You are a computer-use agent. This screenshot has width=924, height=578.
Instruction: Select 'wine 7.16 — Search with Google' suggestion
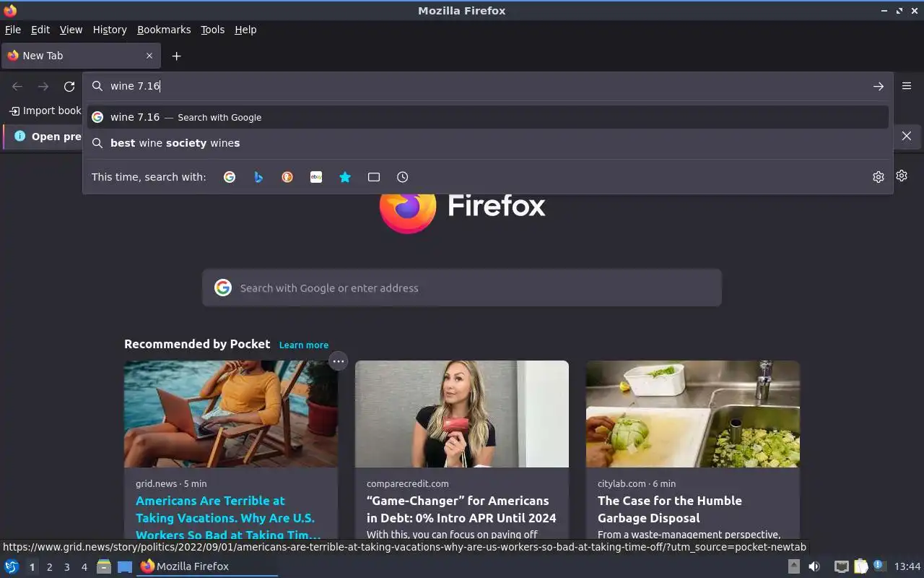pos(488,117)
